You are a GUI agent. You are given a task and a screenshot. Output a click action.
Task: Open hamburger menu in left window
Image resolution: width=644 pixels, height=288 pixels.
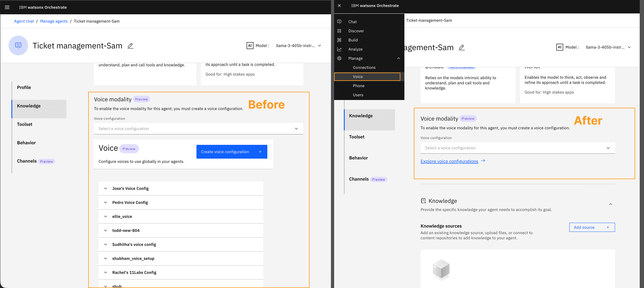[7, 7]
